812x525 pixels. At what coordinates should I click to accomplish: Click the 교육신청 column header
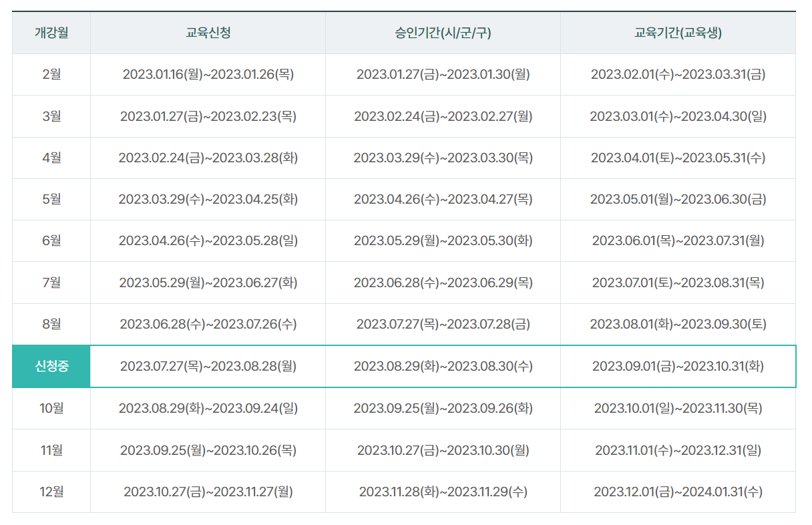208,33
